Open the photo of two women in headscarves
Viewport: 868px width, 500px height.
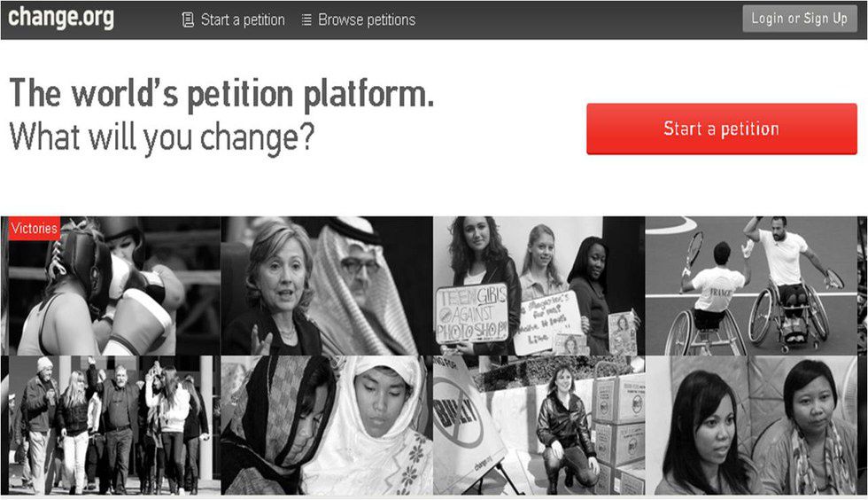coord(327,426)
